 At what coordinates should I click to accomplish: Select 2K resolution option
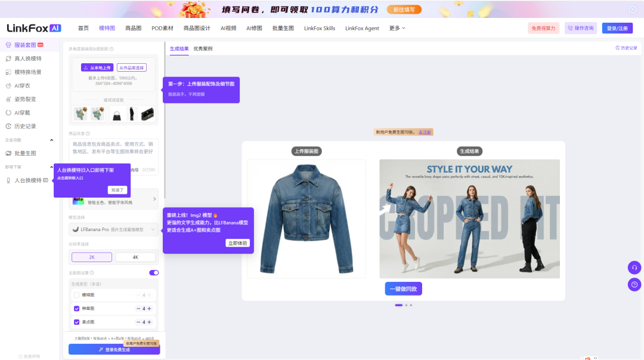92,257
